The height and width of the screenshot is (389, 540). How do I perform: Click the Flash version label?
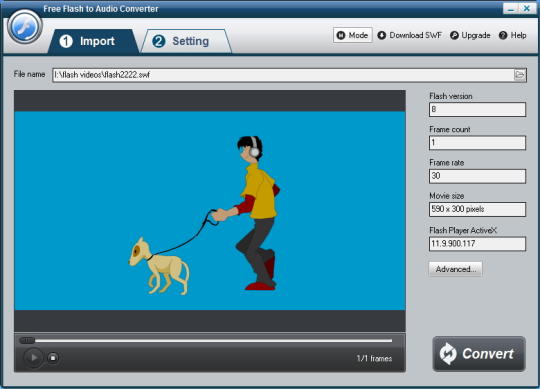451,96
